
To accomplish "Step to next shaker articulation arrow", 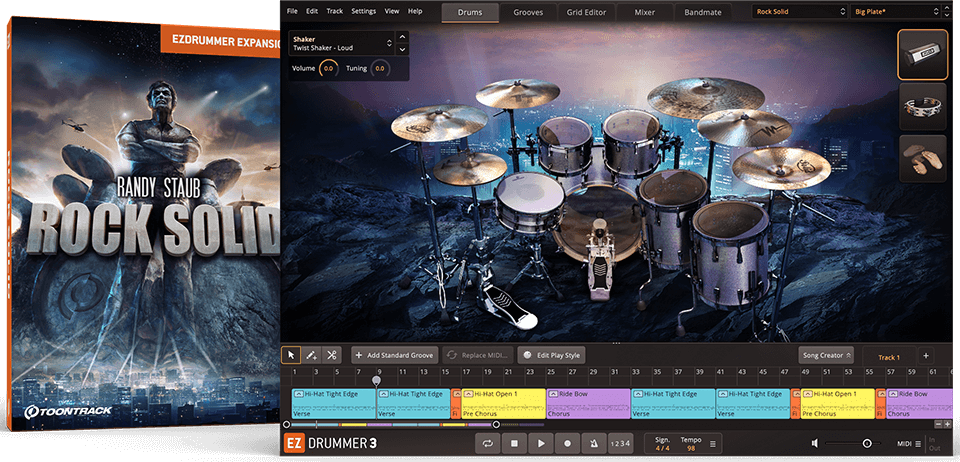I will [402, 50].
